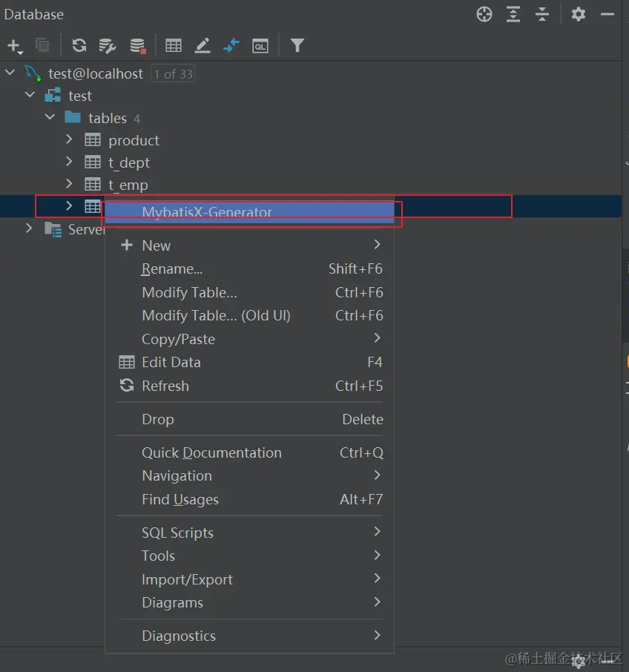This screenshot has width=629, height=672.
Task: Select Rename... menu entry
Action: point(249,269)
